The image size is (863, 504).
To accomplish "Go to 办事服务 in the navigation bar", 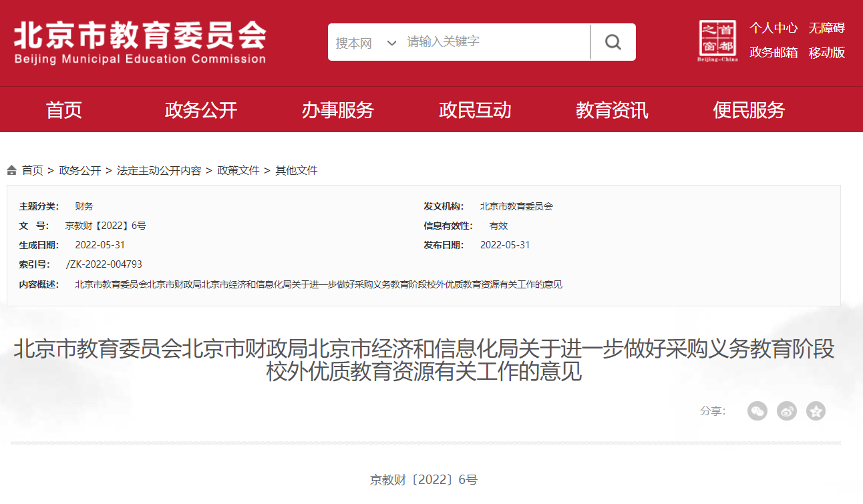I will tap(338, 110).
